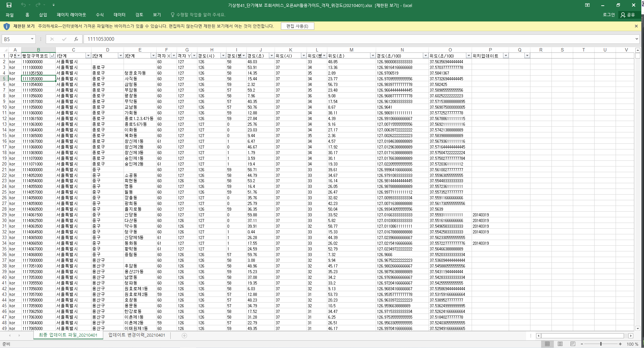The width and height of the screenshot is (644, 348).
Task: Select the 최종 업데이트 파일_20210401 sheet tab
Action: (68, 335)
